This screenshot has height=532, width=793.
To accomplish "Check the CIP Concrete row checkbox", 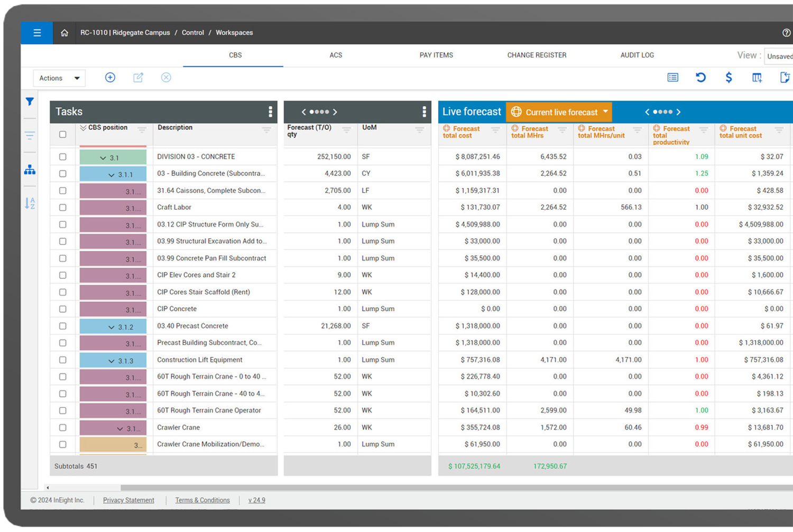I will click(63, 309).
